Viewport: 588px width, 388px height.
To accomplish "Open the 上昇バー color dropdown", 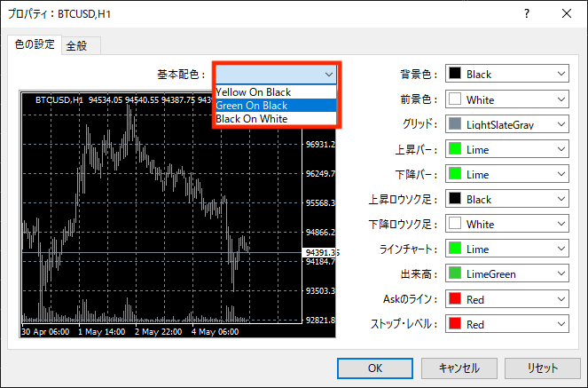I will coord(507,149).
